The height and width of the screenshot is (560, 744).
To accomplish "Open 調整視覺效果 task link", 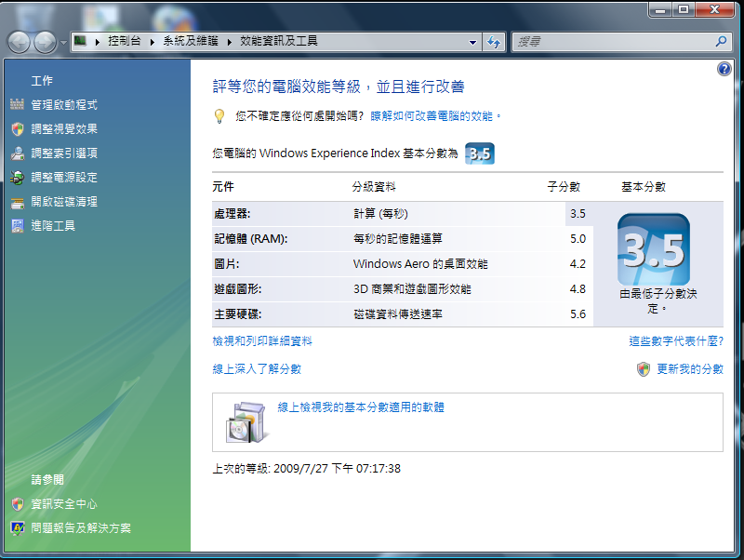I will pos(64,129).
